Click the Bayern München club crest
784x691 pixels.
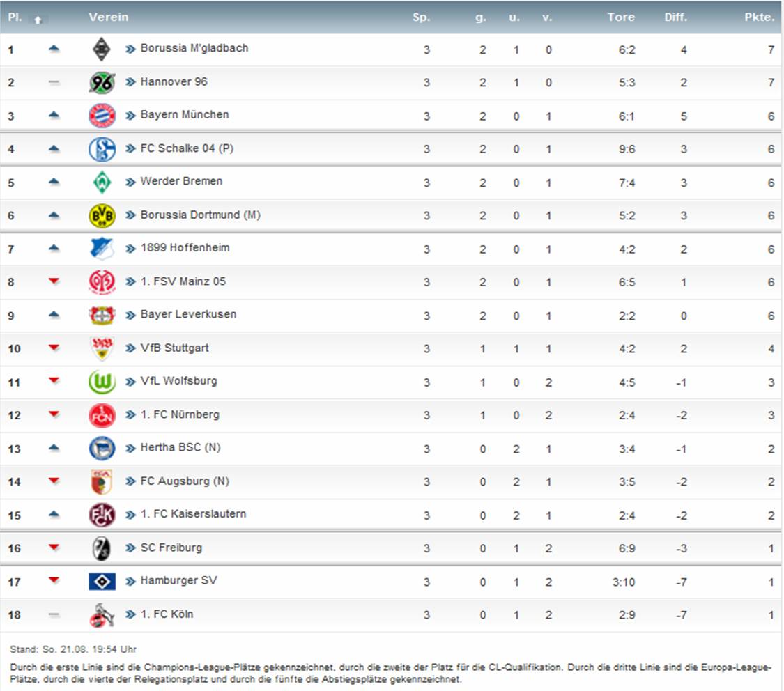click(x=102, y=116)
